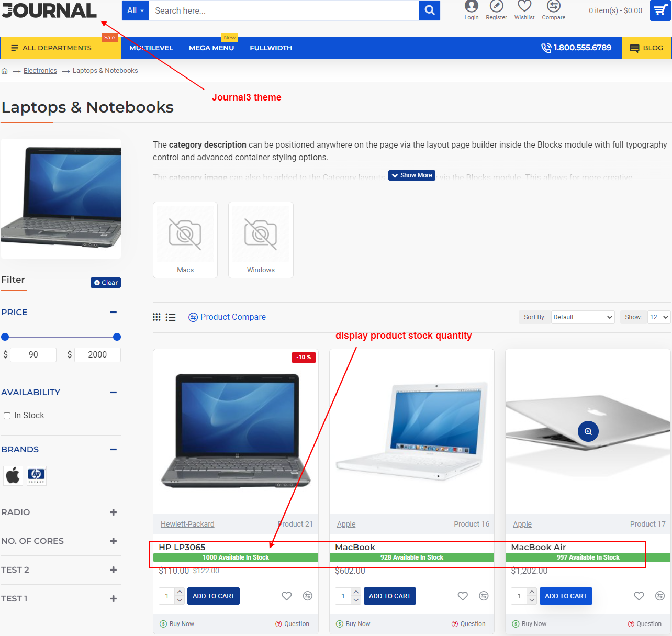Expand the Test 1 filter
This screenshot has height=636, width=672.
[x=114, y=598]
